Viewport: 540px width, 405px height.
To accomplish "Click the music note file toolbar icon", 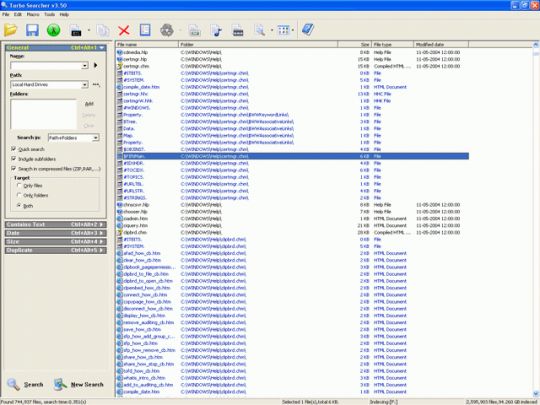I will [x=217, y=31].
